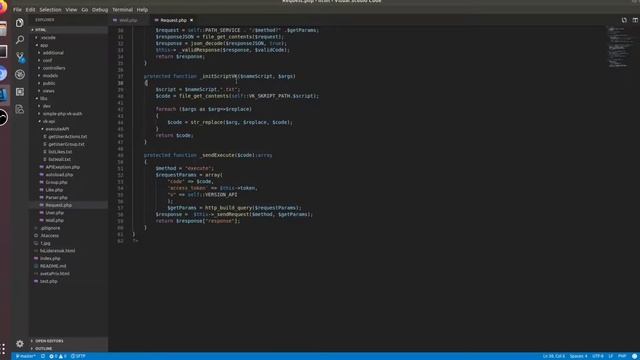Viewport: 640px width, 360px height.
Task: Expand the .vscode folder
Action: (x=48, y=38)
